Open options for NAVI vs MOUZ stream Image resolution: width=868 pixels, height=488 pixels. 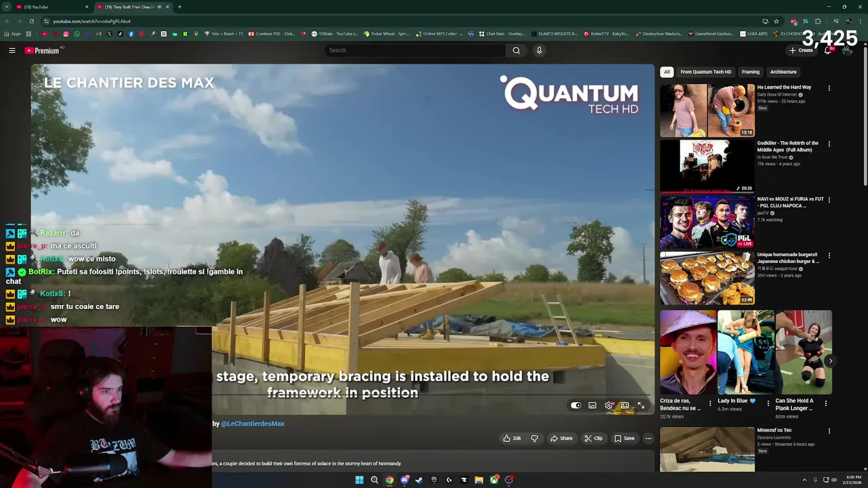[829, 200]
